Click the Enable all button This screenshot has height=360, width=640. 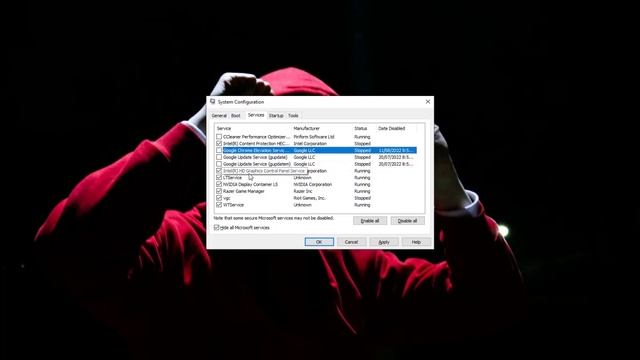[x=370, y=221]
